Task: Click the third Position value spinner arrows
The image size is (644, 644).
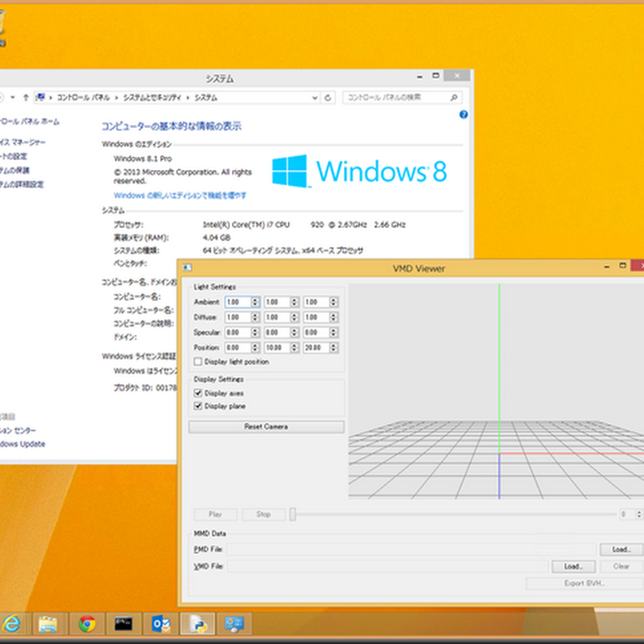Action: 333,348
